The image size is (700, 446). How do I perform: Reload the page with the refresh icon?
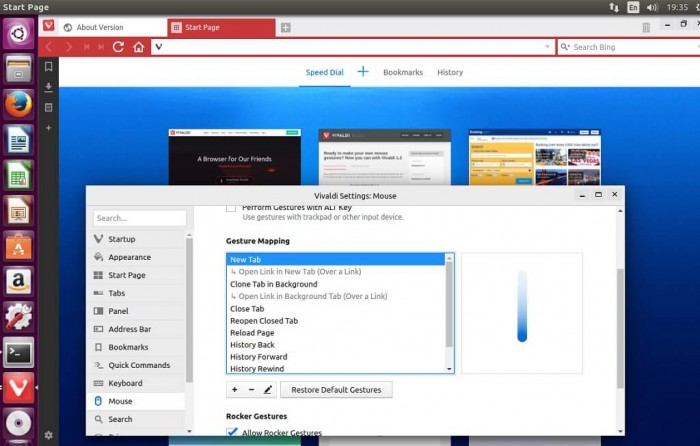tap(118, 47)
